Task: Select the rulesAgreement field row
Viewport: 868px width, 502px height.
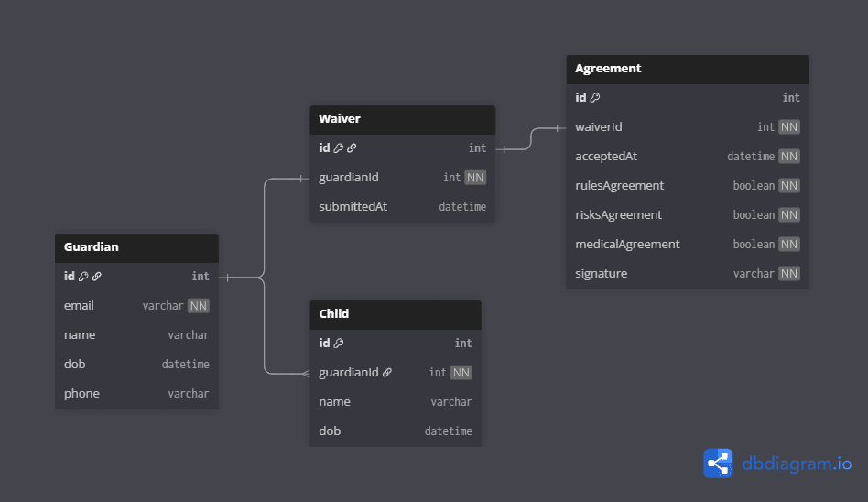Action: [687, 186]
